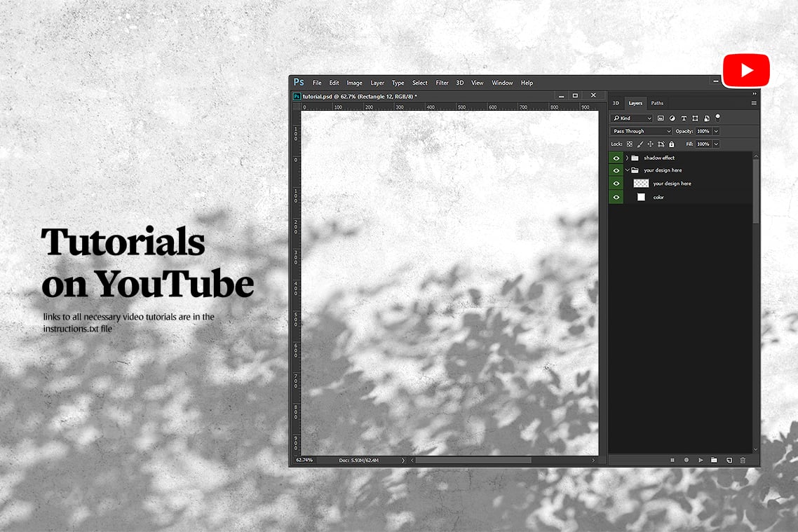The height and width of the screenshot is (532, 798).
Task: Delete layer using the trash icon
Action: [x=743, y=460]
